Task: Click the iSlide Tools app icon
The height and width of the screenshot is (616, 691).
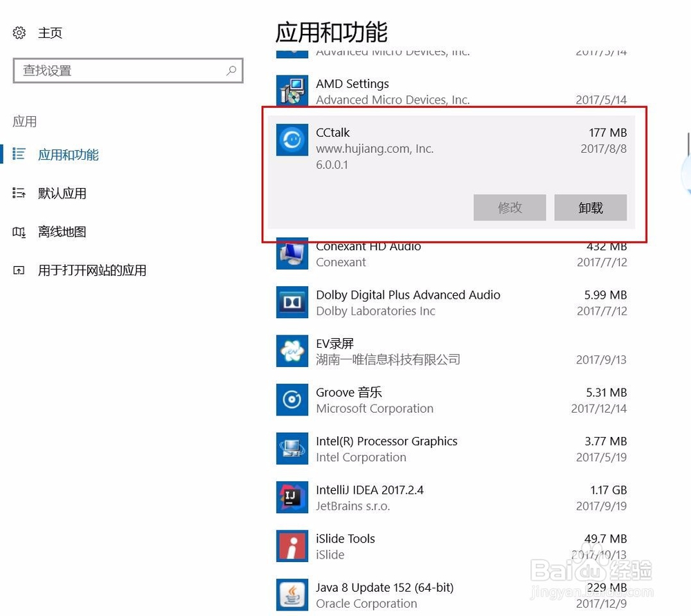Action: pos(292,546)
